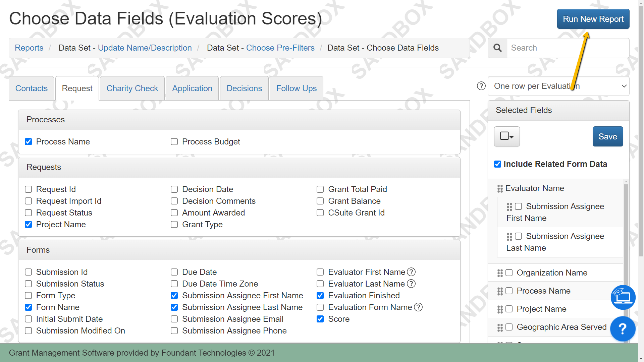The image size is (644, 362).
Task: Click the drag handle beside Evaluator Name
Action: point(499,188)
